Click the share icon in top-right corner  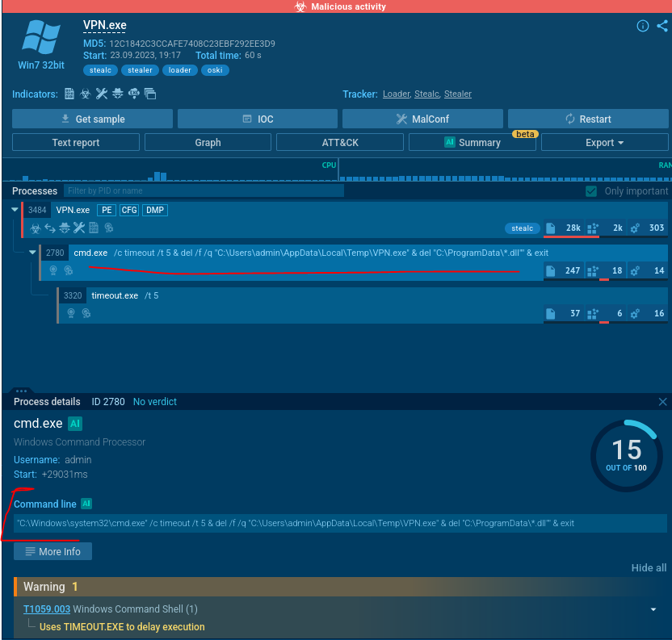[x=661, y=26]
